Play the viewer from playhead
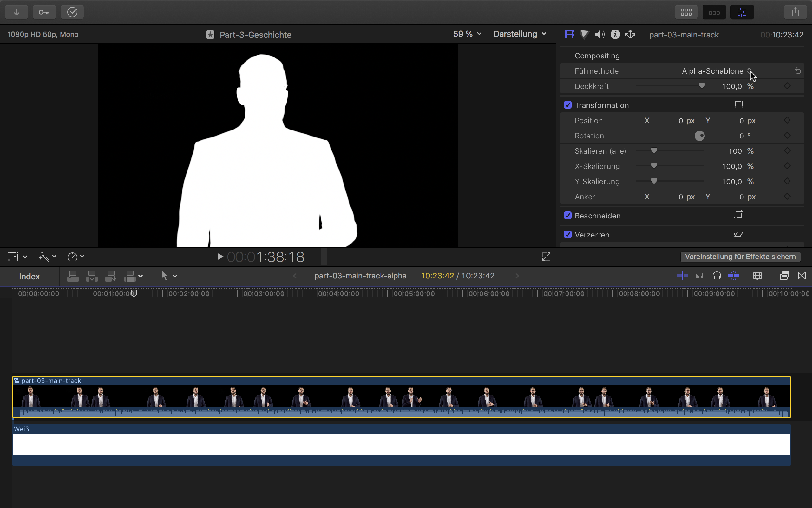The width and height of the screenshot is (812, 508). pos(220,257)
